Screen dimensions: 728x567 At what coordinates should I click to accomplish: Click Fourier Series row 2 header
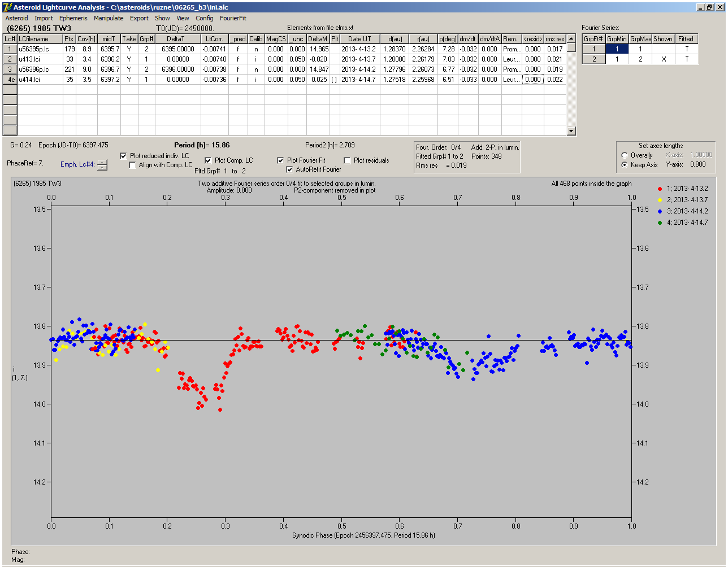click(594, 59)
